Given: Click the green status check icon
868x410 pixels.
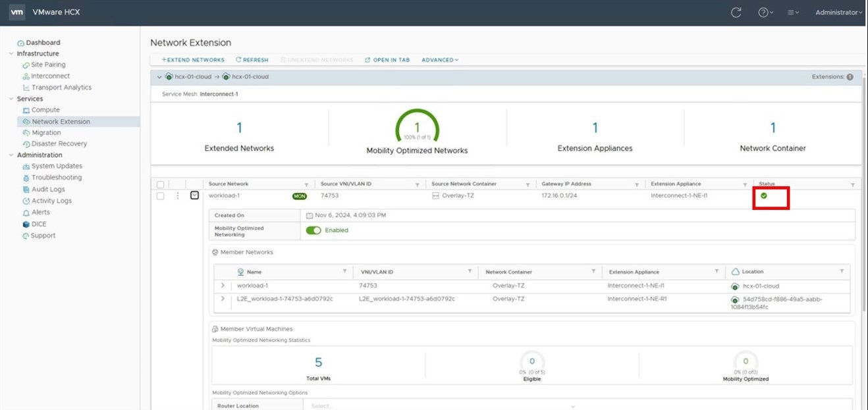Looking at the screenshot, I should pyautogui.click(x=764, y=195).
